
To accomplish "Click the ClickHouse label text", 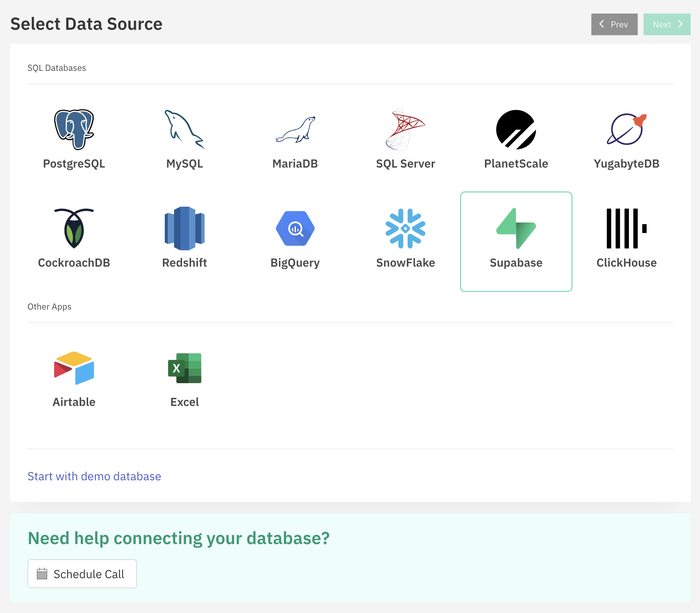I will [627, 263].
